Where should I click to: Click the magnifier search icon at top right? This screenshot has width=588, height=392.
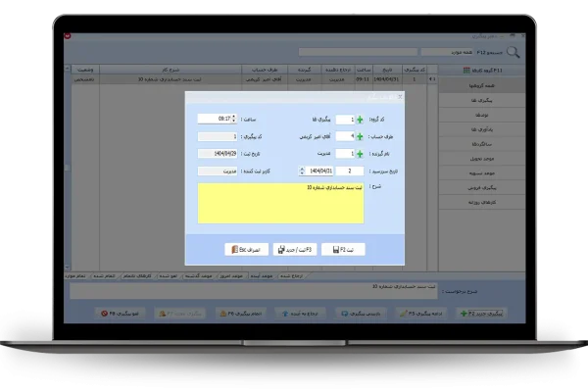coord(513,52)
